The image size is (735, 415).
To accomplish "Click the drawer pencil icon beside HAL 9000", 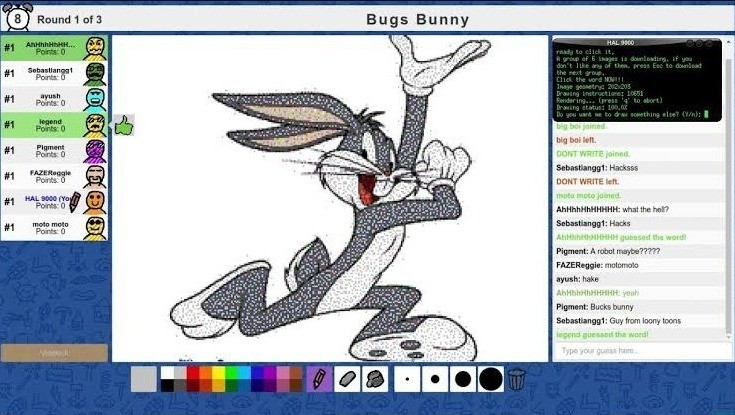I will (x=75, y=202).
